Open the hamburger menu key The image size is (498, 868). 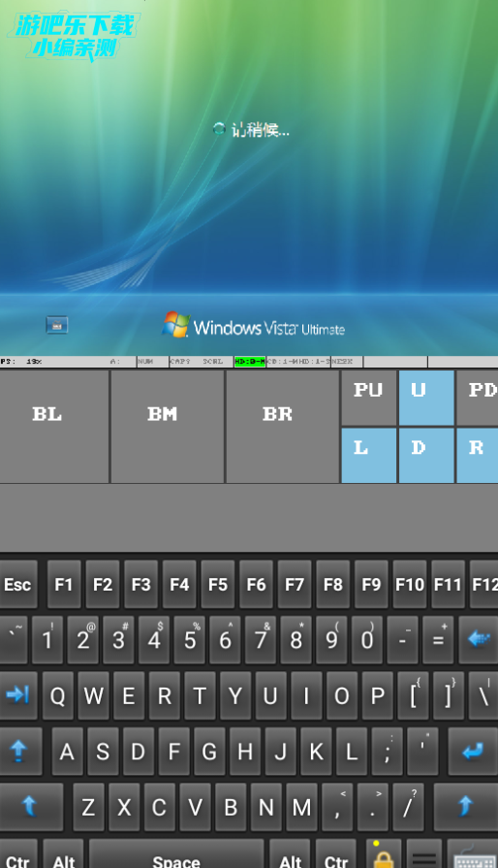pyautogui.click(x=424, y=855)
